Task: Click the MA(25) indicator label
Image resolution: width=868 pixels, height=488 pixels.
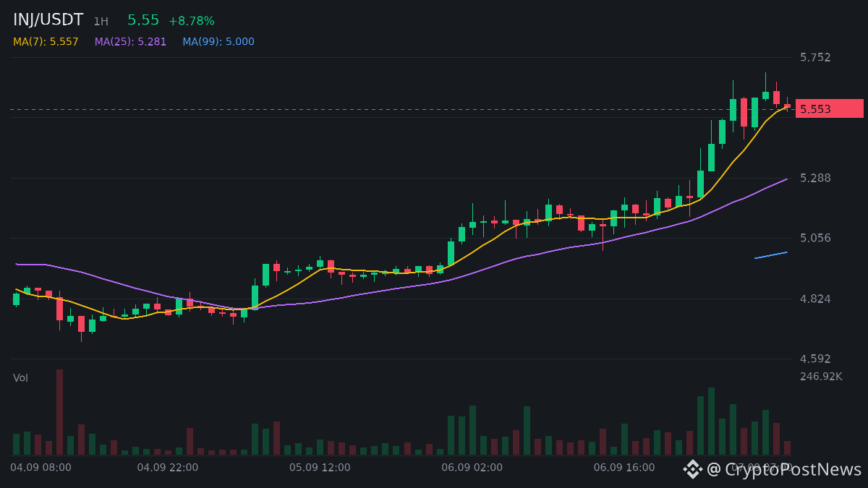Action: tap(130, 42)
